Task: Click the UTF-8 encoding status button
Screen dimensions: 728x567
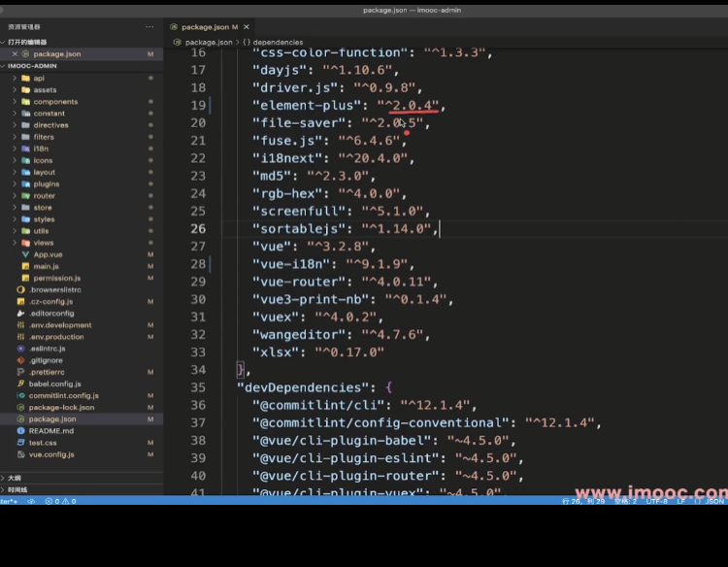Action: click(655, 501)
